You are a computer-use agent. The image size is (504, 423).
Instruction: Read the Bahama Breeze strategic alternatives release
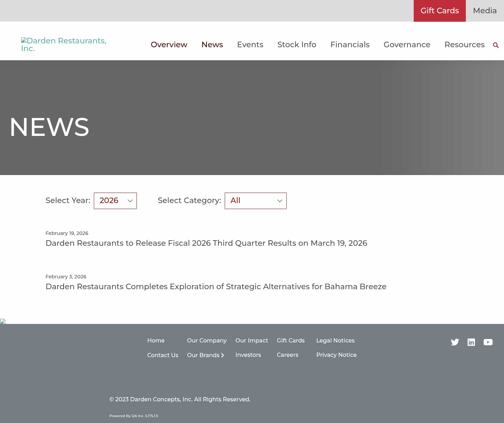(x=216, y=286)
